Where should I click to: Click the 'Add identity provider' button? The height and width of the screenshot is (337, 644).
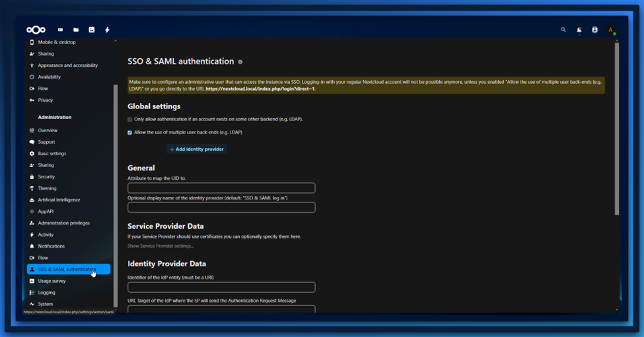click(x=197, y=149)
